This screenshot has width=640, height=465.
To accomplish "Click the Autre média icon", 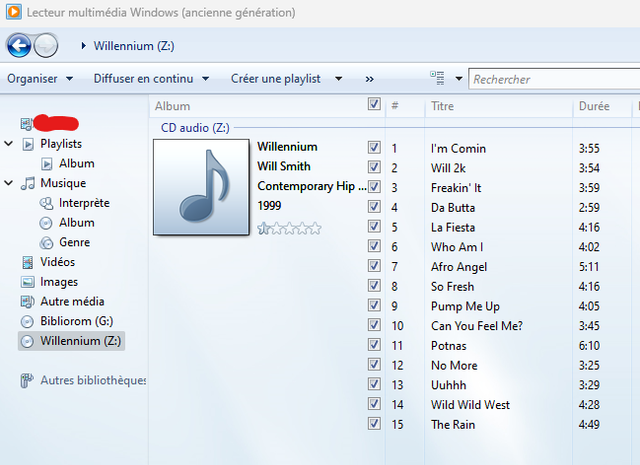I will coord(27,302).
